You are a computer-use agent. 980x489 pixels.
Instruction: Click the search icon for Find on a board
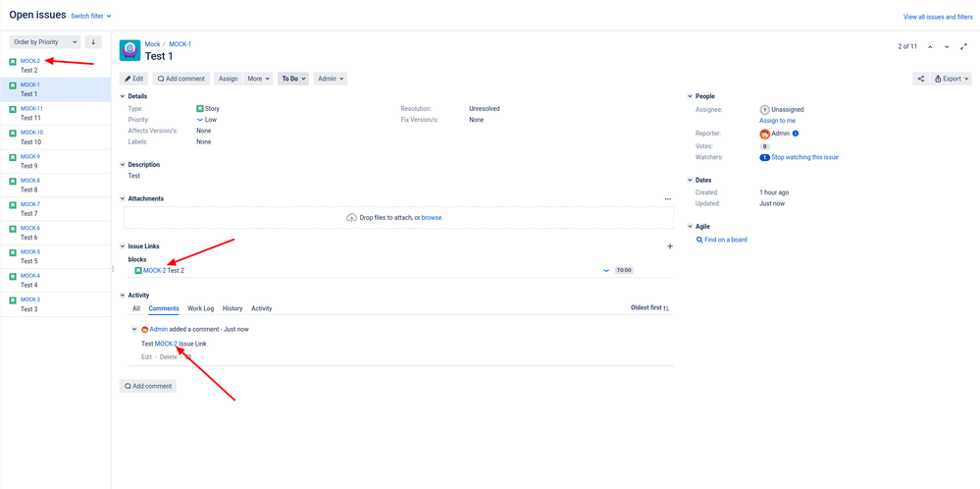click(x=699, y=240)
